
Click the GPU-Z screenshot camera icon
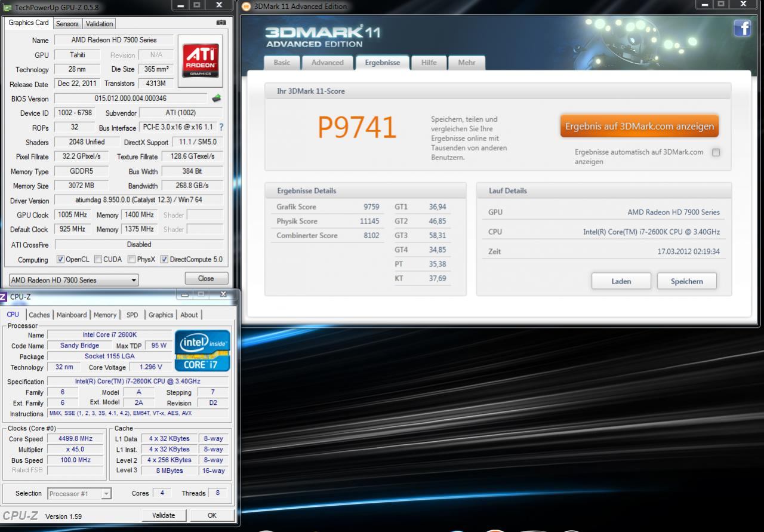pos(221,23)
